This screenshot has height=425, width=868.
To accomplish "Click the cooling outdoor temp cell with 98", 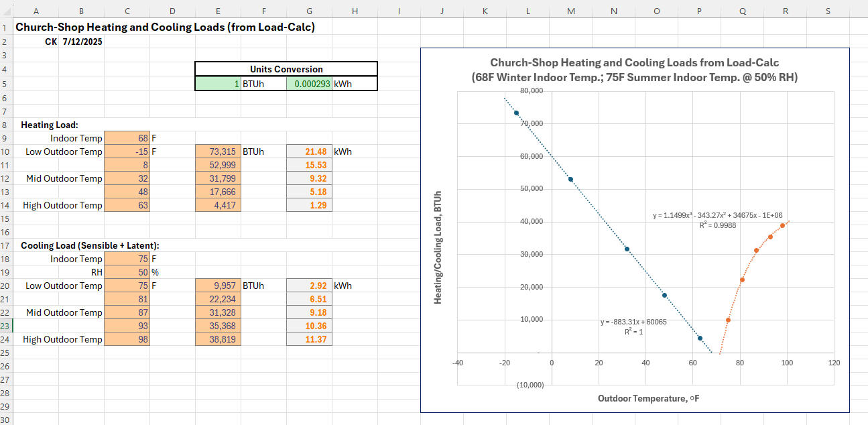I will coord(127,339).
